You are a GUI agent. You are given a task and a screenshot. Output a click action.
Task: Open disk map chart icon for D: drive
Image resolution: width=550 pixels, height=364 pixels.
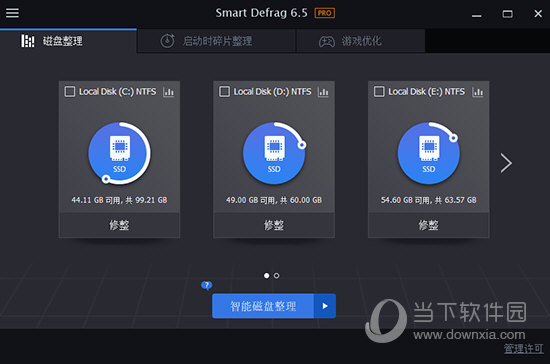pyautogui.click(x=323, y=92)
